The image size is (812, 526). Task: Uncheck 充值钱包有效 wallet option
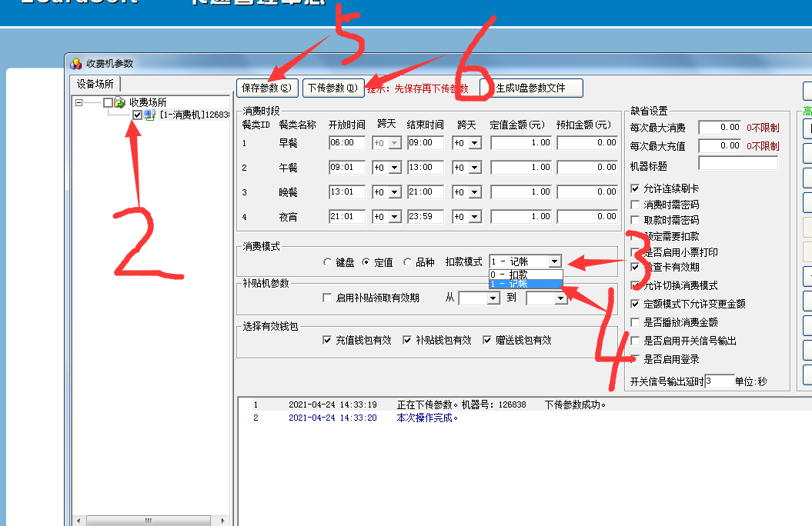point(326,340)
